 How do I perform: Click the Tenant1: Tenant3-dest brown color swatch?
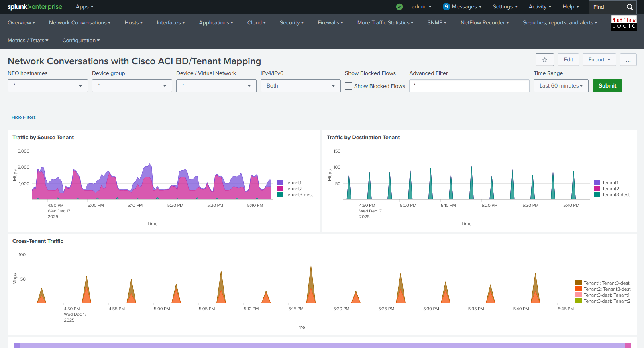pyautogui.click(x=579, y=283)
